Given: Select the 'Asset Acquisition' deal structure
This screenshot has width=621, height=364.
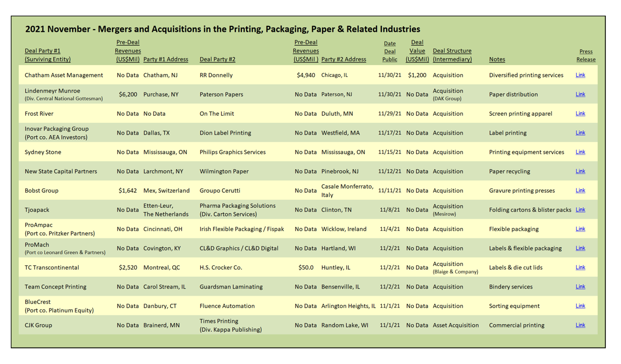Looking at the screenshot, I should click(x=456, y=325).
